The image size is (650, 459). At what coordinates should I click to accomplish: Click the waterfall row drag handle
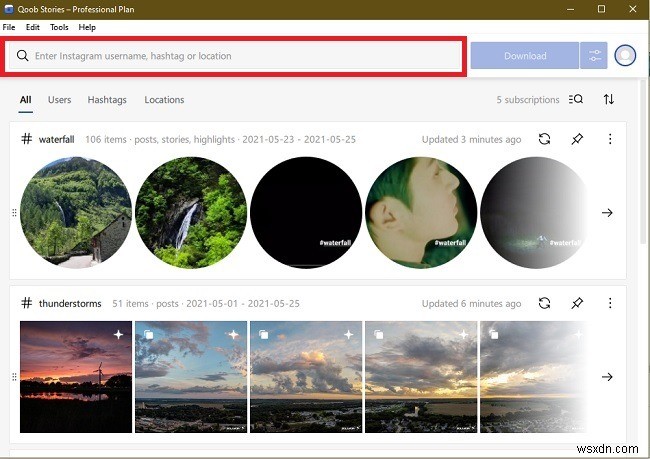click(x=15, y=213)
